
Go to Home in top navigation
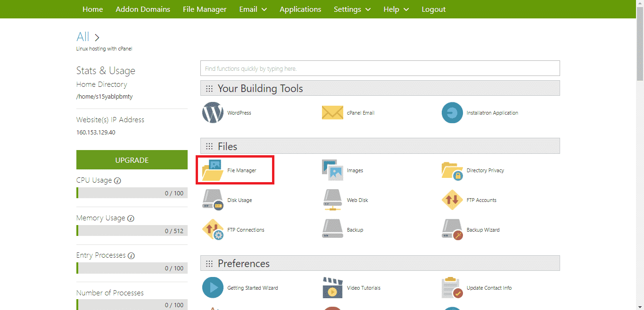click(x=92, y=9)
